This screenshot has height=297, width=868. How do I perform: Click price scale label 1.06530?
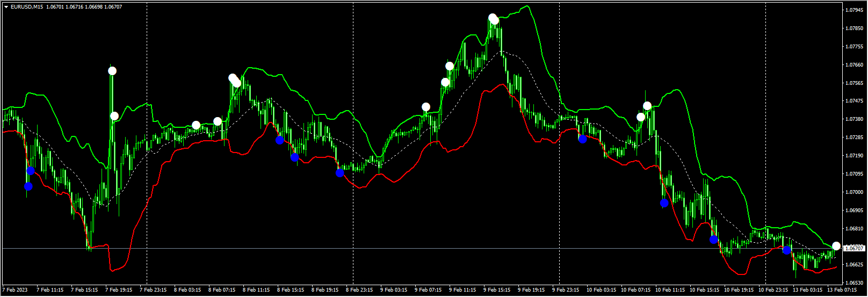point(853,283)
